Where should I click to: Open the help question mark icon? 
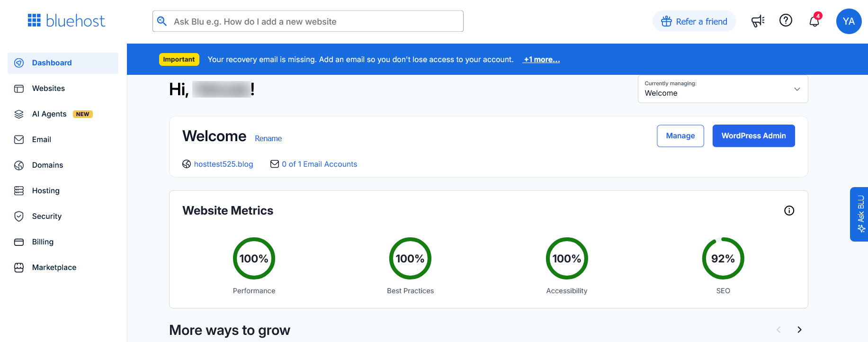(x=786, y=20)
